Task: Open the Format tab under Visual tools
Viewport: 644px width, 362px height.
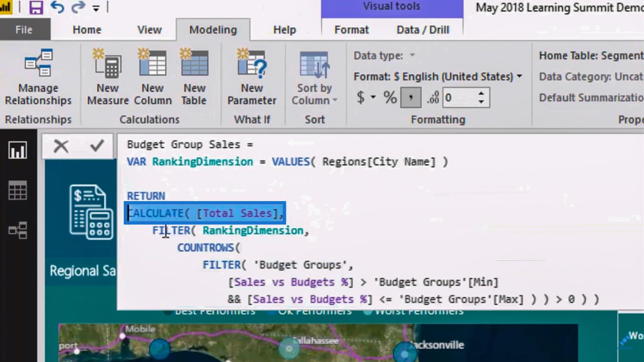Action: pos(352,30)
